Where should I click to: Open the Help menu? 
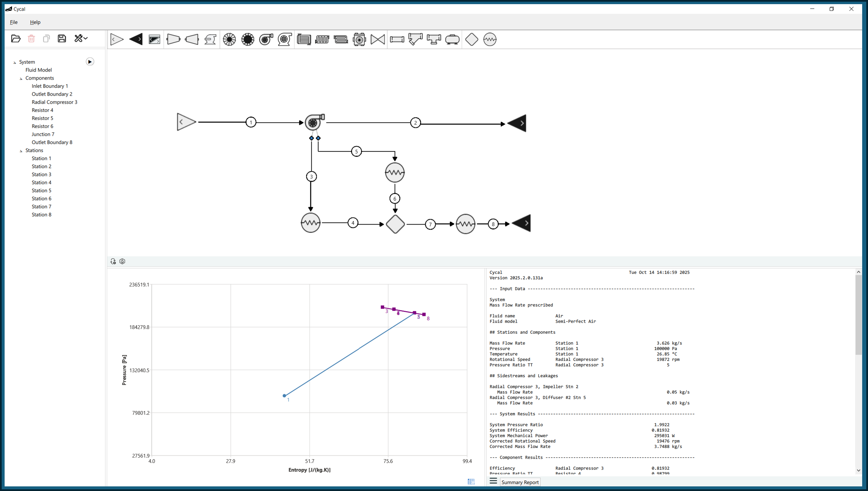click(35, 22)
